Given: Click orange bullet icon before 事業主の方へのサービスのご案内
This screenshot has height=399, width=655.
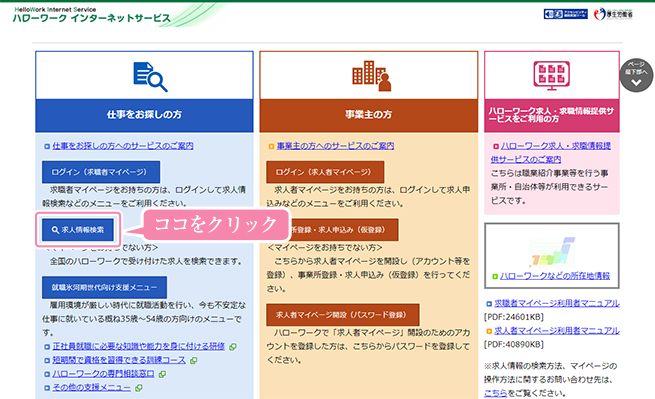Looking at the screenshot, I should 272,146.
